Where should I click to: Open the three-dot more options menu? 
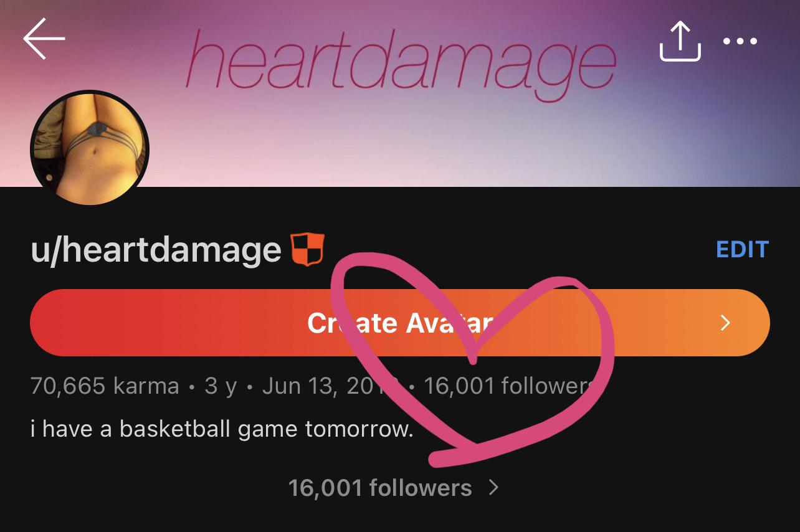coord(740,42)
